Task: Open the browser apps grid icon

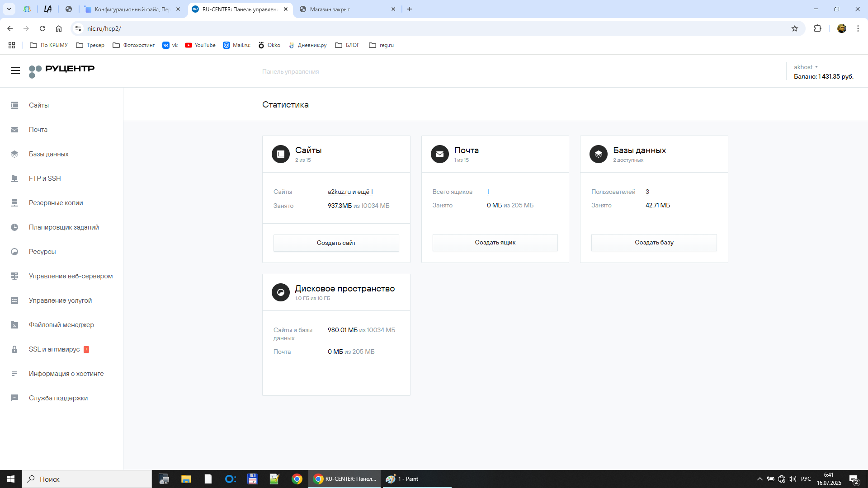Action: (12, 45)
